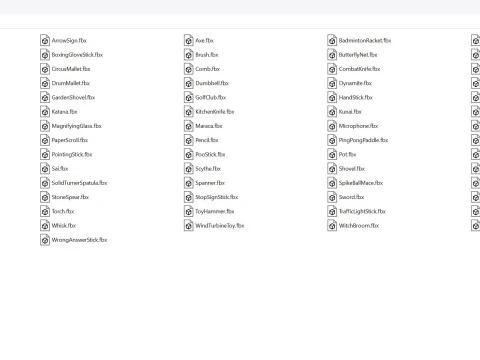The width and height of the screenshot is (480, 360).
Task: Select the WindTurbineToy.fbx file name
Action: (220, 226)
